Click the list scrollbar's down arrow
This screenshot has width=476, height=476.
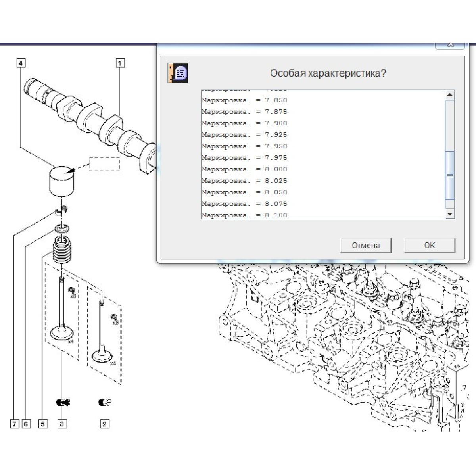pos(450,214)
